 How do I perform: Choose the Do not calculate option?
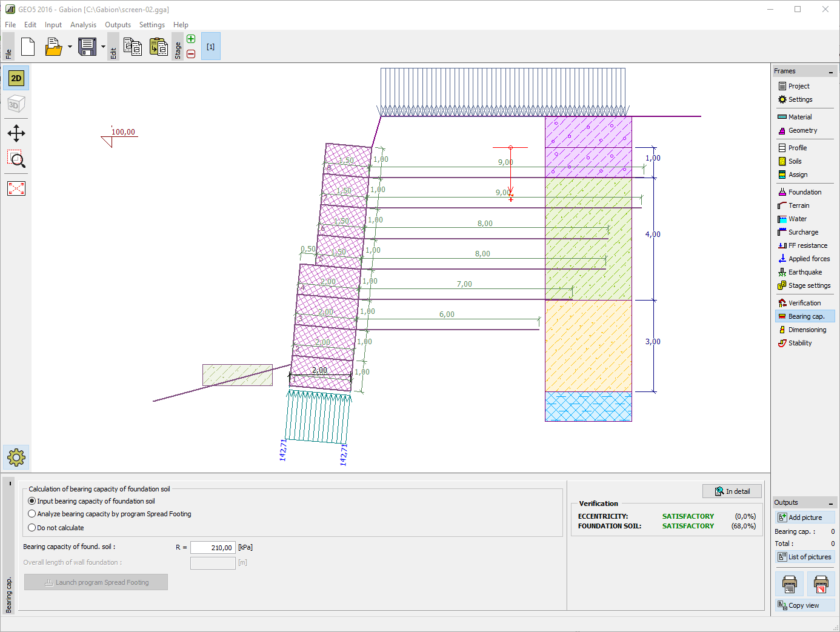coord(32,528)
